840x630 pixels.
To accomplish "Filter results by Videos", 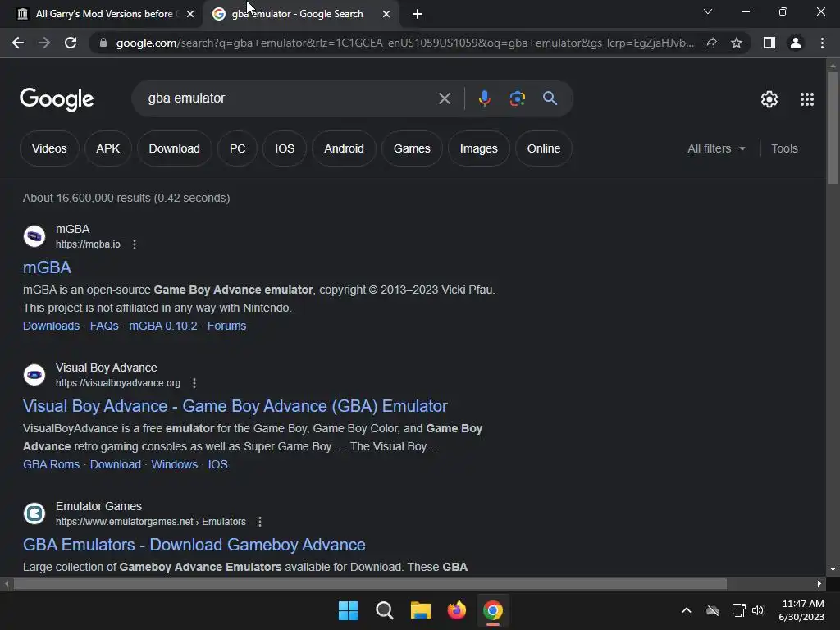I will click(49, 148).
